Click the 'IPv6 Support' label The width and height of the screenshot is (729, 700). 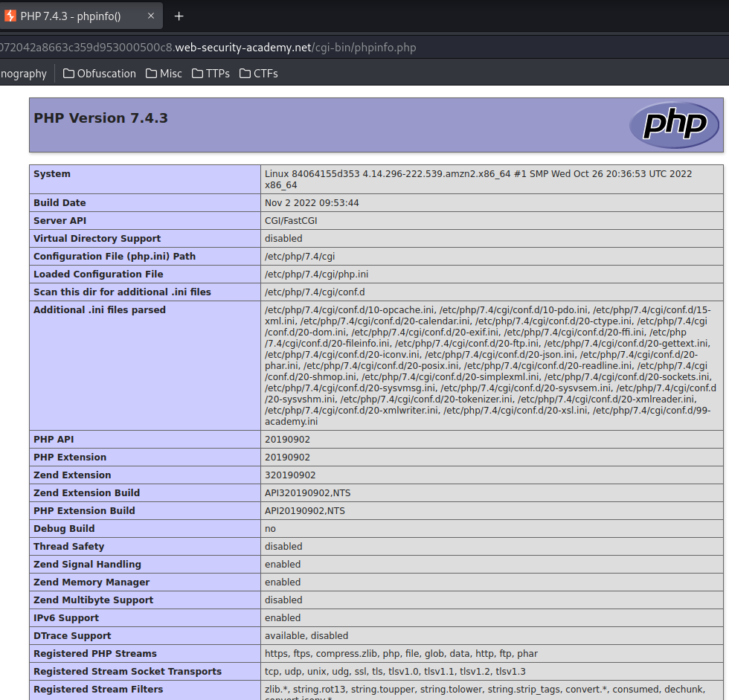[x=66, y=617]
